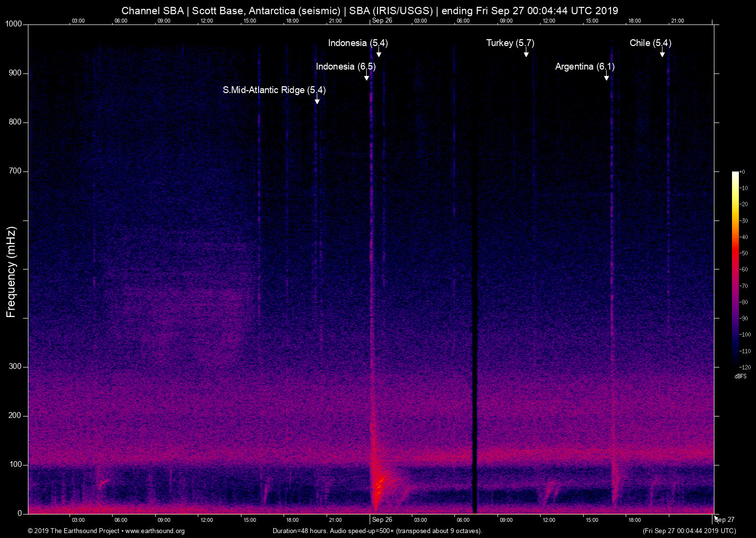Select the Argentina (6.1) annotation label
The height and width of the screenshot is (538, 756).
tap(584, 67)
